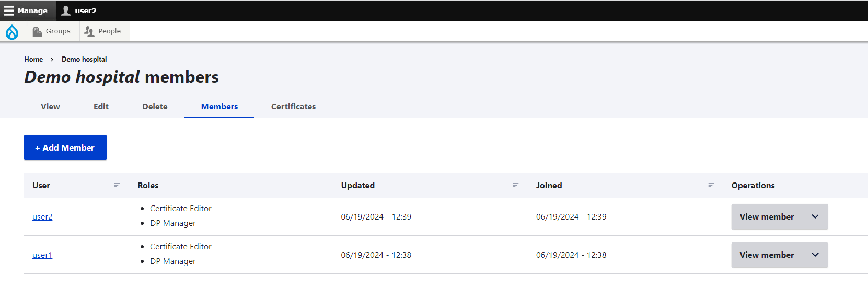Click View member button for user1
Screen dimensions: 868x298
767,255
